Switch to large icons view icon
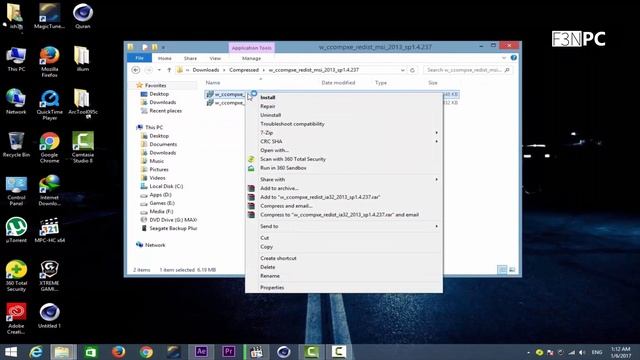This screenshot has width=640, height=360. click(512, 270)
